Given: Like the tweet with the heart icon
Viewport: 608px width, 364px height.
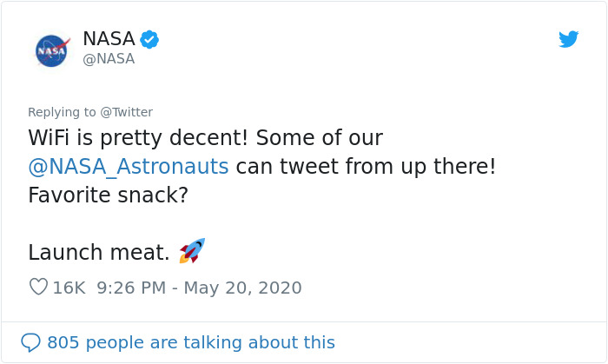Looking at the screenshot, I should 38,287.
